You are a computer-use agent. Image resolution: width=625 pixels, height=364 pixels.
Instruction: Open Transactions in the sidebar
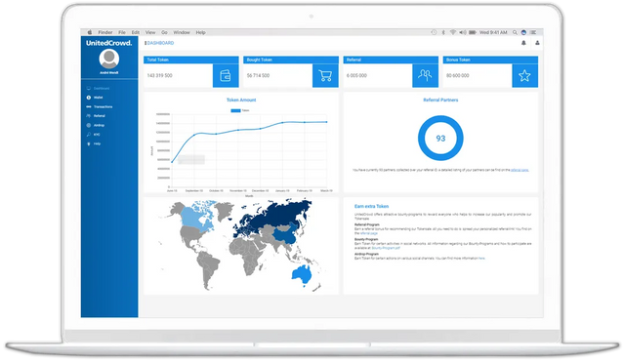pyautogui.click(x=100, y=106)
